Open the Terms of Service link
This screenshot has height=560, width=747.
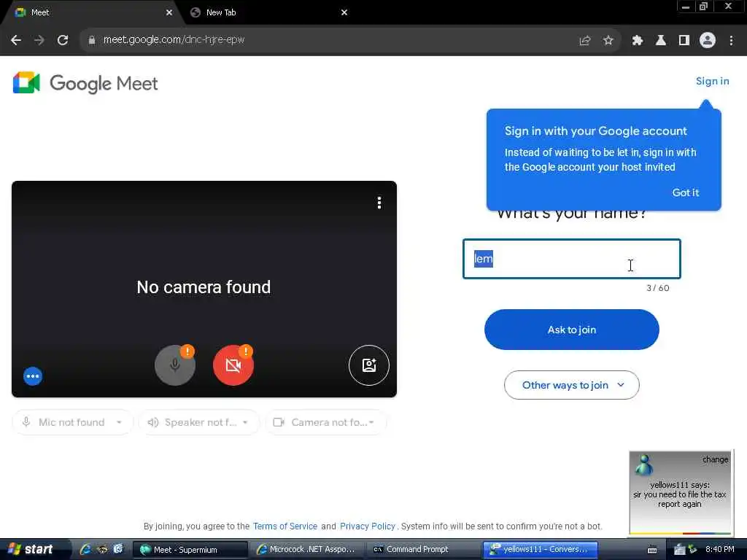(285, 526)
